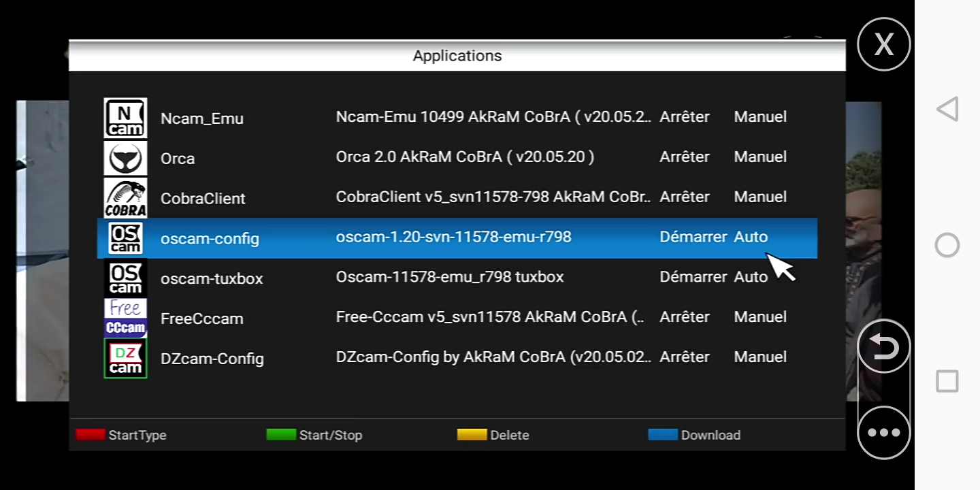Tap the circular back arrow overlay button
Viewport: 980px width, 490px height.
tap(883, 347)
